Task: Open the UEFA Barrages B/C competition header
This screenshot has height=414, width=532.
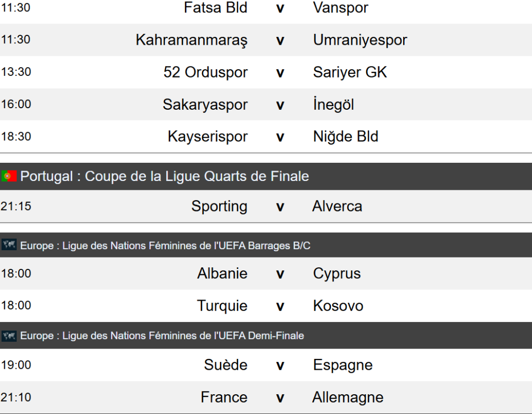Action: (165, 245)
